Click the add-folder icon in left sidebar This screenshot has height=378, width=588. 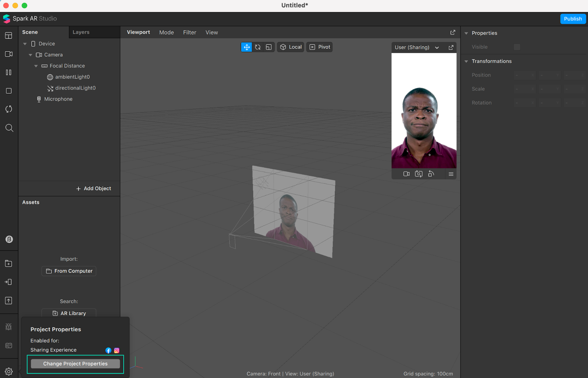[x=9, y=264]
